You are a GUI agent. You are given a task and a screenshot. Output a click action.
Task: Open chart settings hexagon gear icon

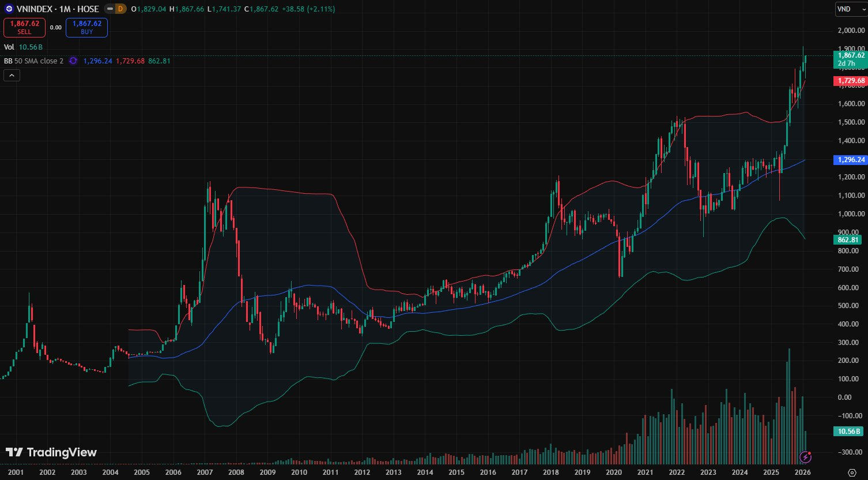tap(852, 472)
